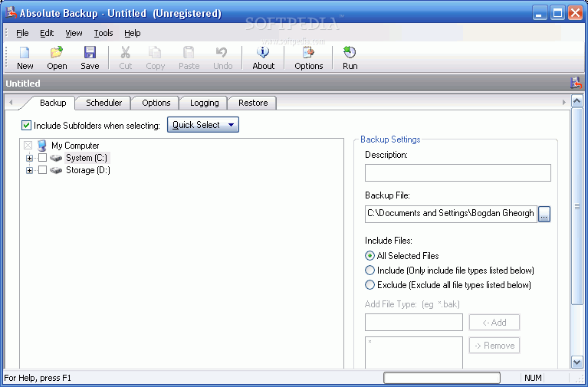Click the backup icon beside Untitled header
This screenshot has width=588, height=387.
576,83
